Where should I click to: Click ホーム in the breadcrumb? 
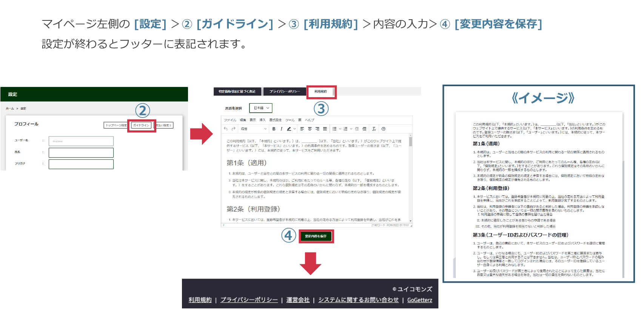coord(10,108)
